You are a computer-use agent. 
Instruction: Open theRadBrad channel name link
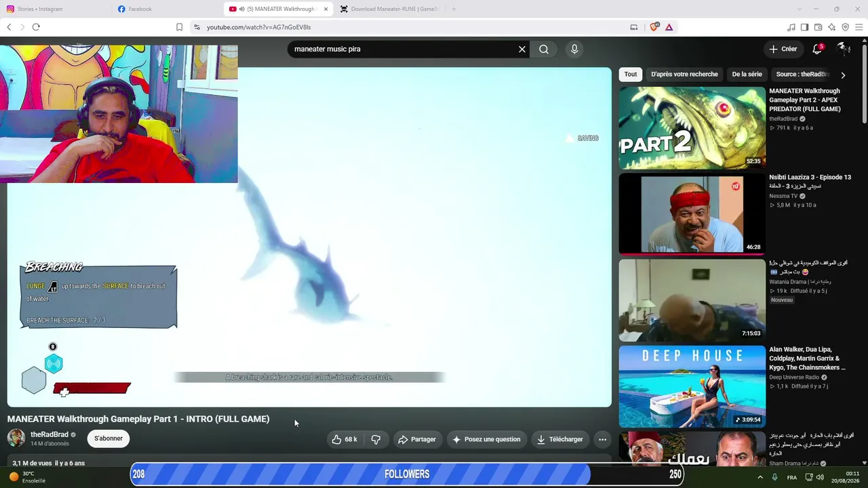pyautogui.click(x=50, y=434)
